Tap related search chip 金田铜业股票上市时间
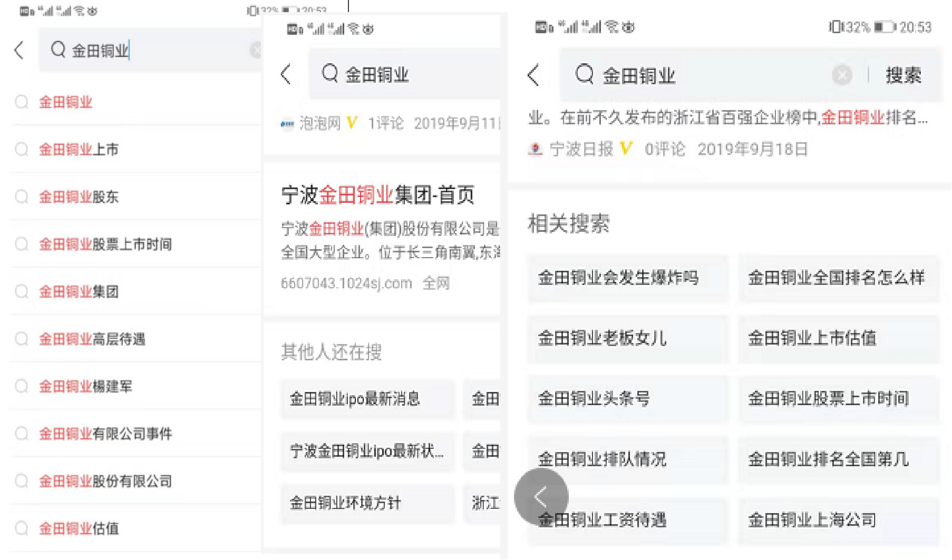952x560 pixels. point(838,399)
